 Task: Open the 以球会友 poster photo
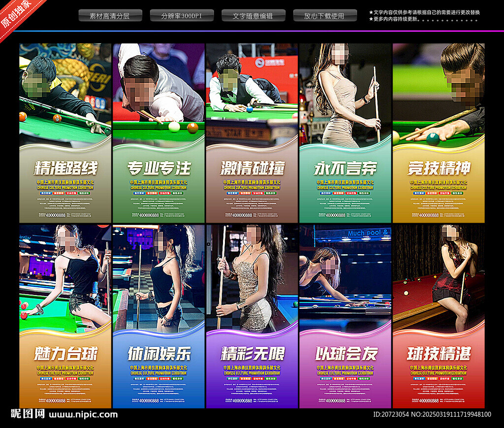pos(345,278)
